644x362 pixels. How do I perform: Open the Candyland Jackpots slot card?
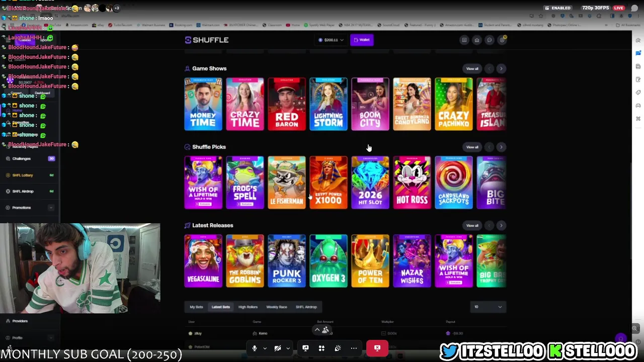(x=454, y=183)
